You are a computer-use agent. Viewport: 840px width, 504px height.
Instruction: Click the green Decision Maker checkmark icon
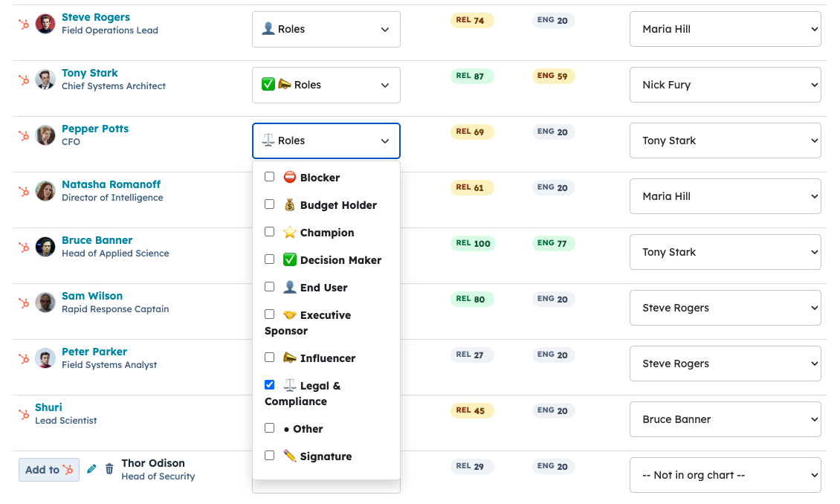pyautogui.click(x=290, y=259)
